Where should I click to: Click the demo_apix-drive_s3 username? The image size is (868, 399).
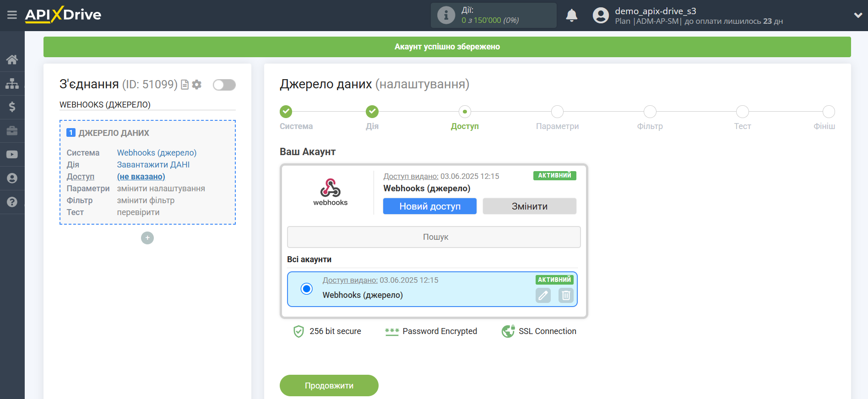pyautogui.click(x=655, y=11)
